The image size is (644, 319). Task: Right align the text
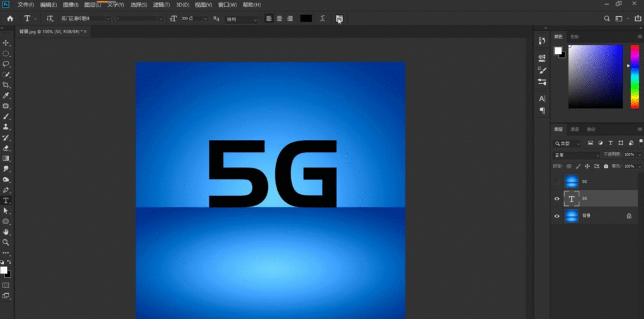click(290, 18)
